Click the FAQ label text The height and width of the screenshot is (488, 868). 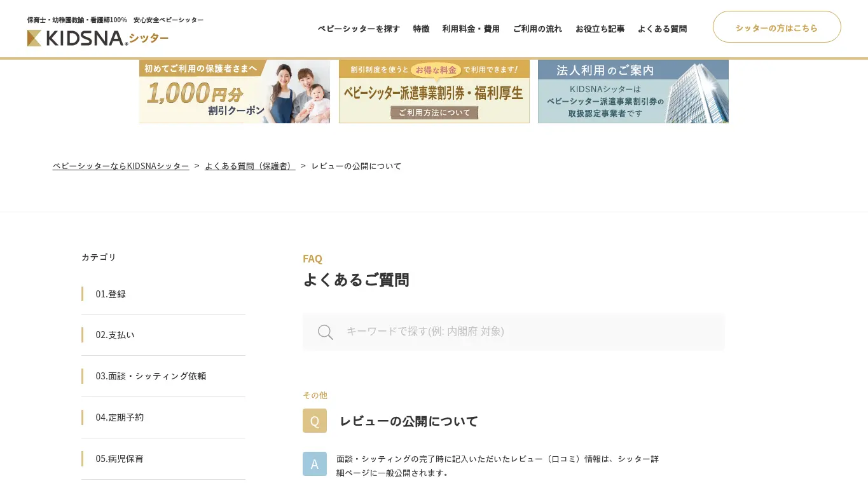coord(313,259)
